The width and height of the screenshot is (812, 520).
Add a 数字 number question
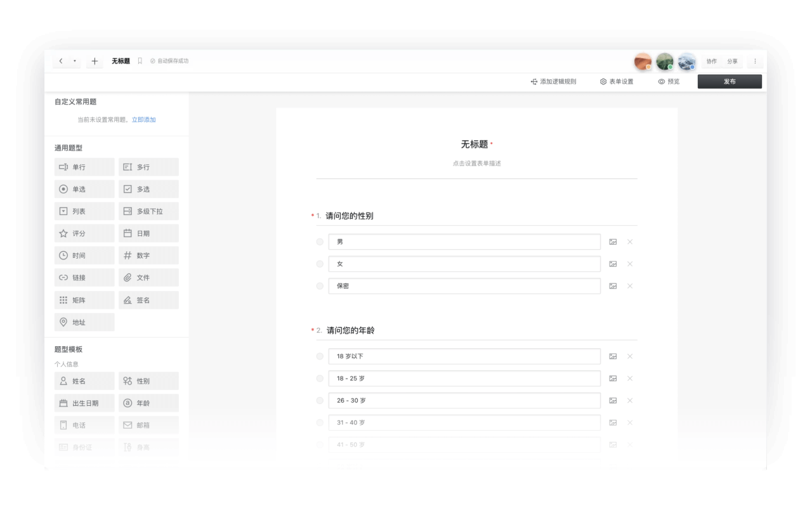pos(148,256)
